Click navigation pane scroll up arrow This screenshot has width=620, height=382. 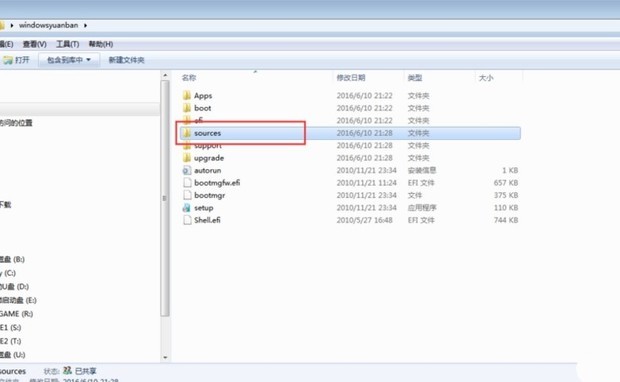165,75
